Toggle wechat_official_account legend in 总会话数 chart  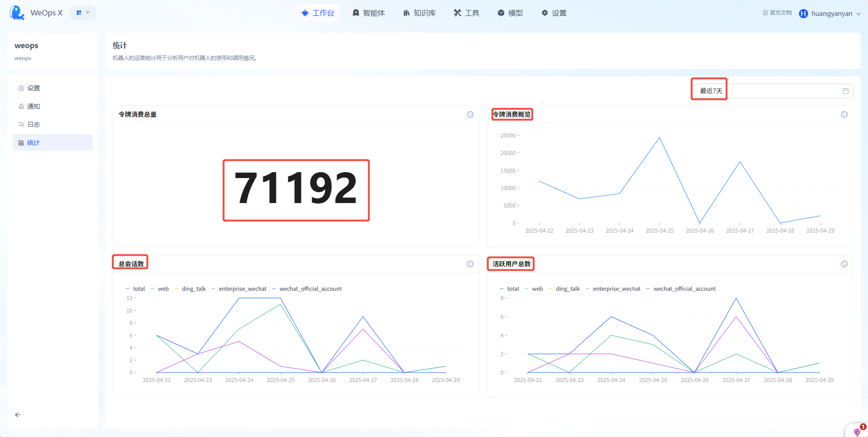[x=307, y=289]
